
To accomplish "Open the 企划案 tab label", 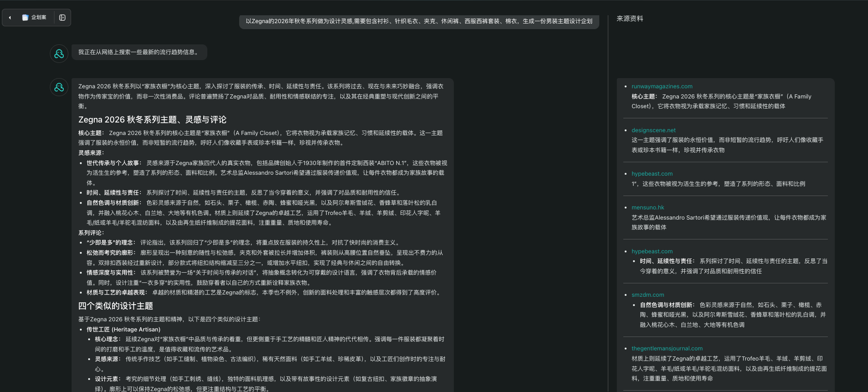I will 39,18.
